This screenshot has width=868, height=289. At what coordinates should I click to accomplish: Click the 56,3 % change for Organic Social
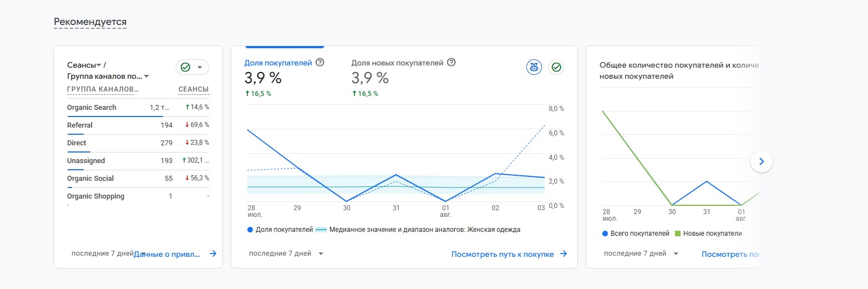pos(197,178)
